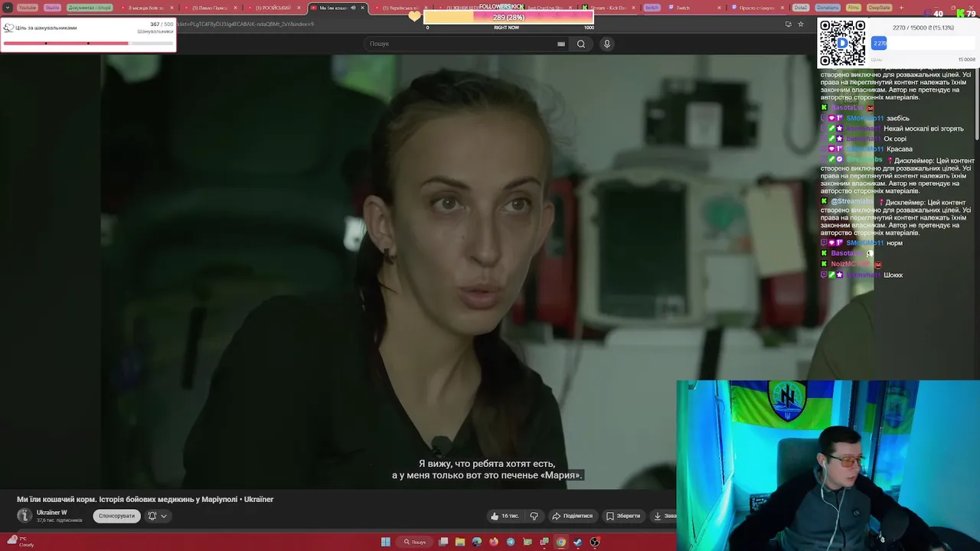Switch to the Українська tab
Image resolution: width=980 pixels, height=551 pixels.
pyautogui.click(x=403, y=8)
